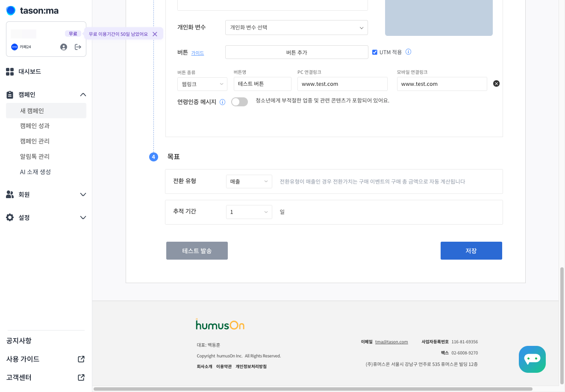Click the 무료 plan badge

(x=73, y=34)
